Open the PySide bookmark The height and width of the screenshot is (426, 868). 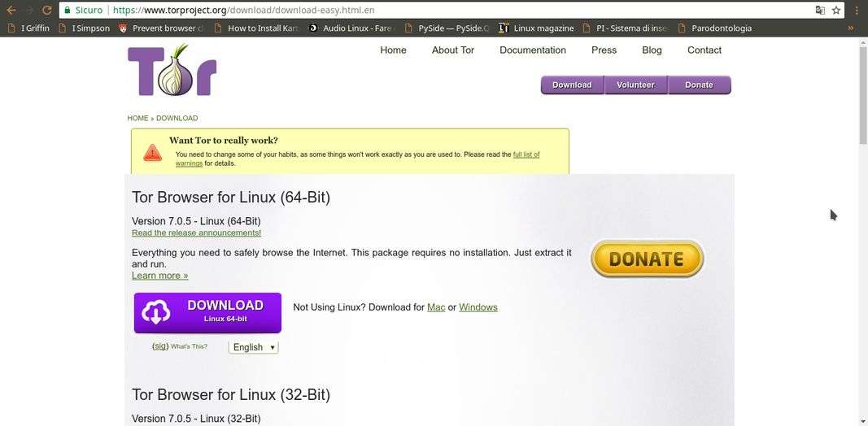coord(447,28)
